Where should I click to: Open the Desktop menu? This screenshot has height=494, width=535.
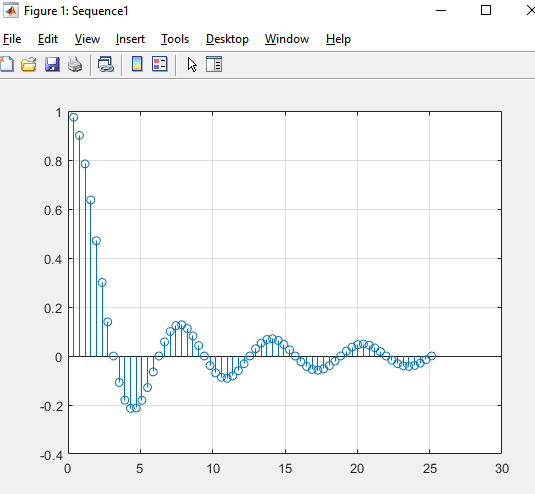tap(227, 39)
